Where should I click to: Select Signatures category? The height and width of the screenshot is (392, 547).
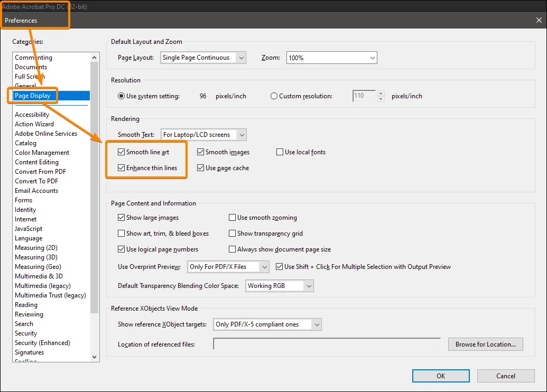(x=29, y=352)
